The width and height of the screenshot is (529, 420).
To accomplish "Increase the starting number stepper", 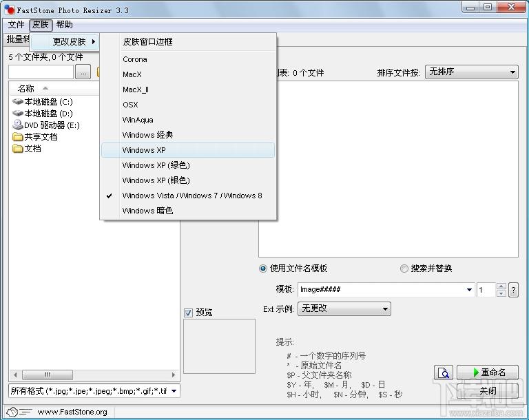I will [501, 286].
